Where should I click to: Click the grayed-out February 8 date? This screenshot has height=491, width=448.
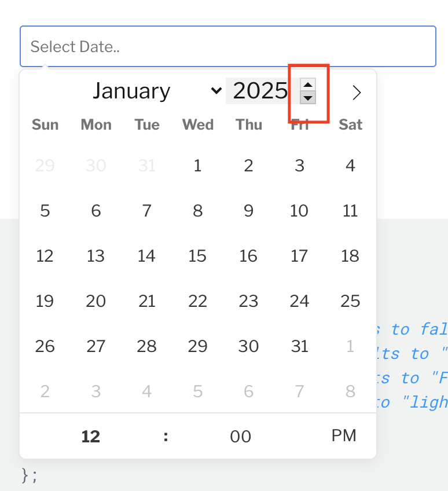pos(350,391)
